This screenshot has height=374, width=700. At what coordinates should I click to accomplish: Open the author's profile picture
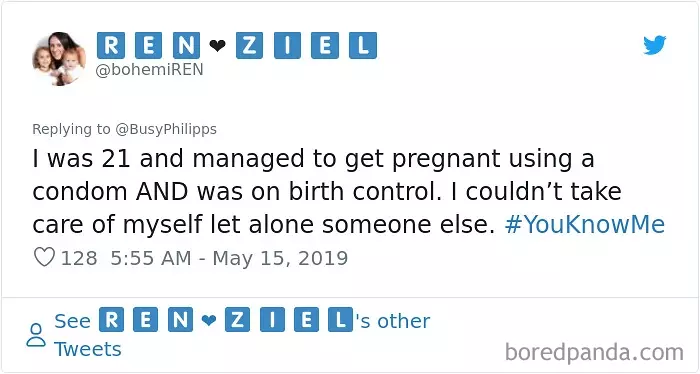tap(58, 58)
